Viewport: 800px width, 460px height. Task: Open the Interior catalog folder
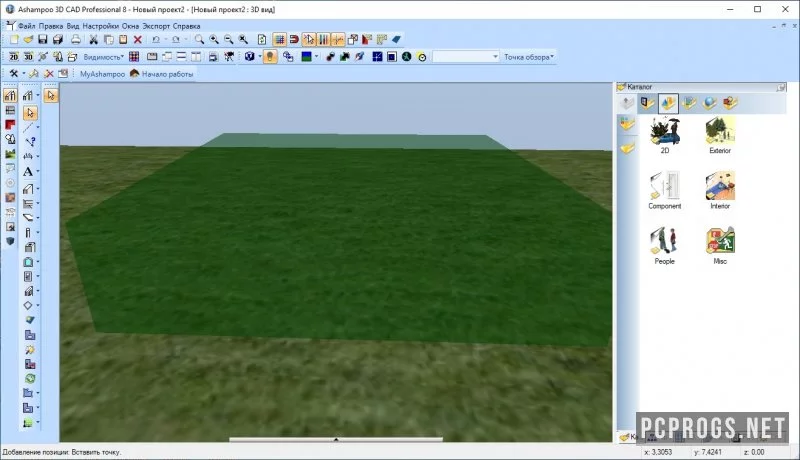(720, 190)
